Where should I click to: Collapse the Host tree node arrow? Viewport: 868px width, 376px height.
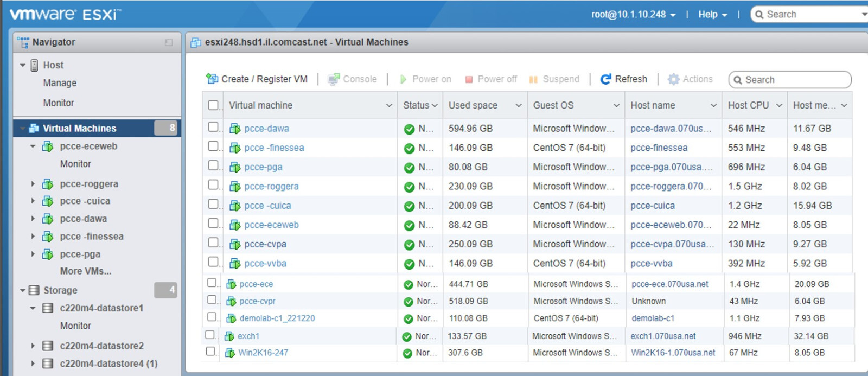pyautogui.click(x=22, y=66)
